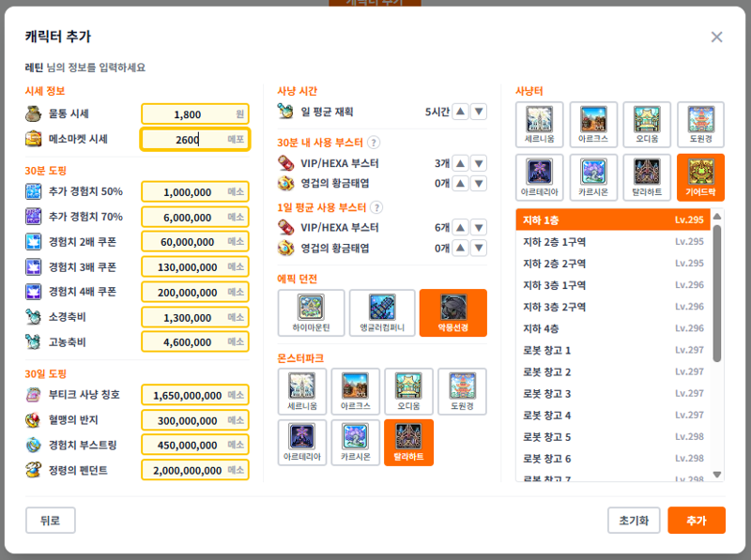751x560 pixels.
Task: Select the 세르니움 hunting ground icon
Action: (x=539, y=125)
